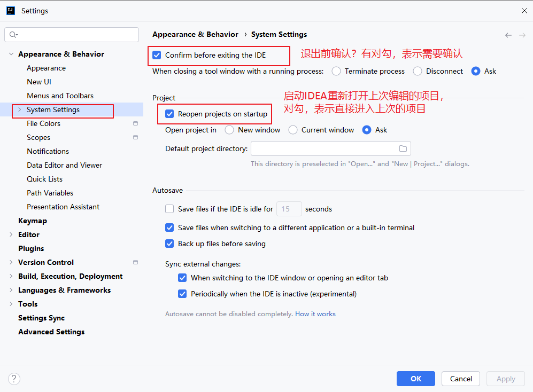
Task: Click Appearance & Behavior breadcrumb
Action: point(196,34)
